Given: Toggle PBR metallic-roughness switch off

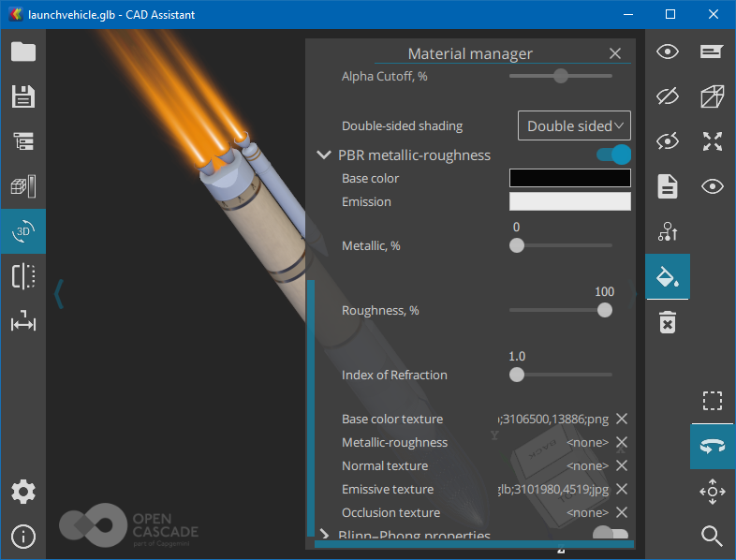Looking at the screenshot, I should [x=613, y=155].
